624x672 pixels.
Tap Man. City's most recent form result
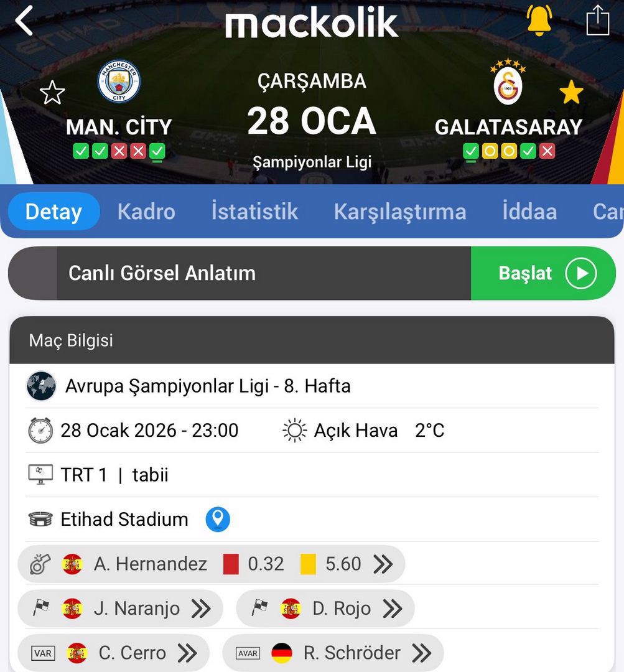point(157,151)
